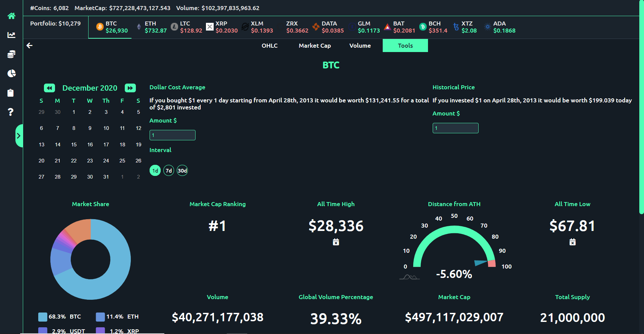Select the BCH ticker coin icon
The height and width of the screenshot is (334, 644).
(423, 27)
